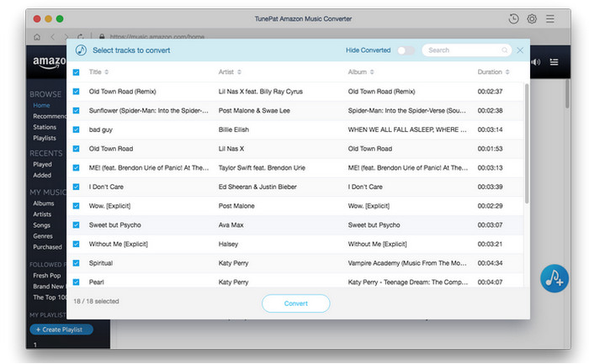
Task: Sort tracks by Title column
Action: click(x=98, y=71)
